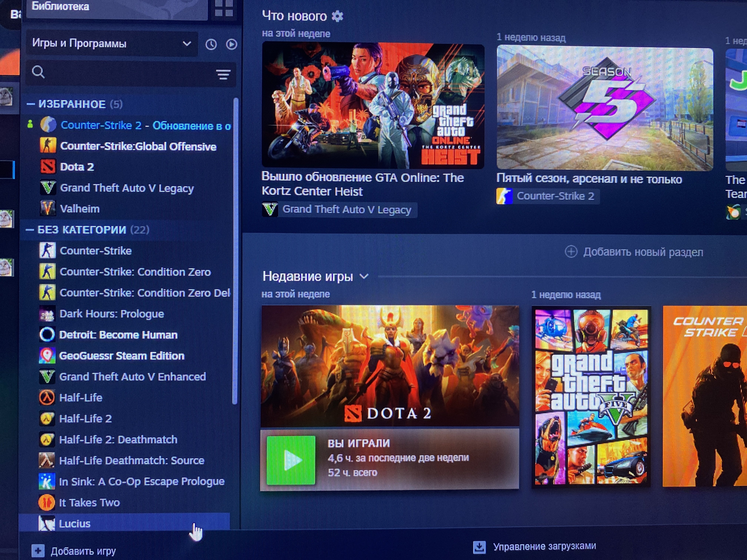Click the Half-Life Deathmatch: Source icon

click(47, 460)
